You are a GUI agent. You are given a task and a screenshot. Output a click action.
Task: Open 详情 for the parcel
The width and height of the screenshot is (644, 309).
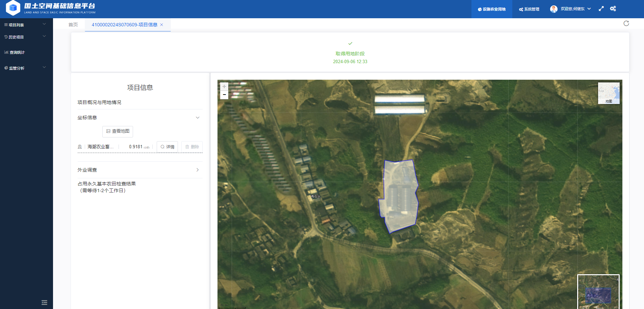[x=167, y=147]
